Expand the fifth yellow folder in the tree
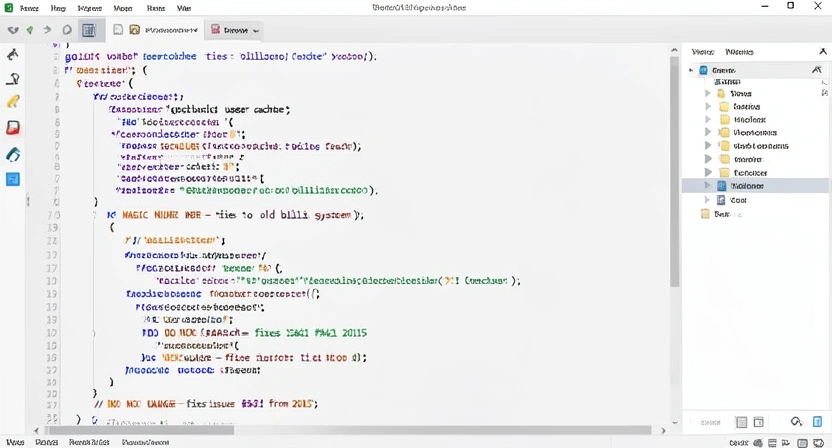The width and height of the screenshot is (832, 448). pyautogui.click(x=707, y=145)
